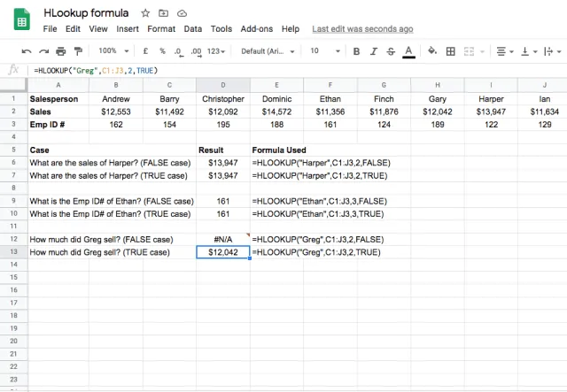Click into the formula bar
567x392 pixels.
click(x=297, y=71)
